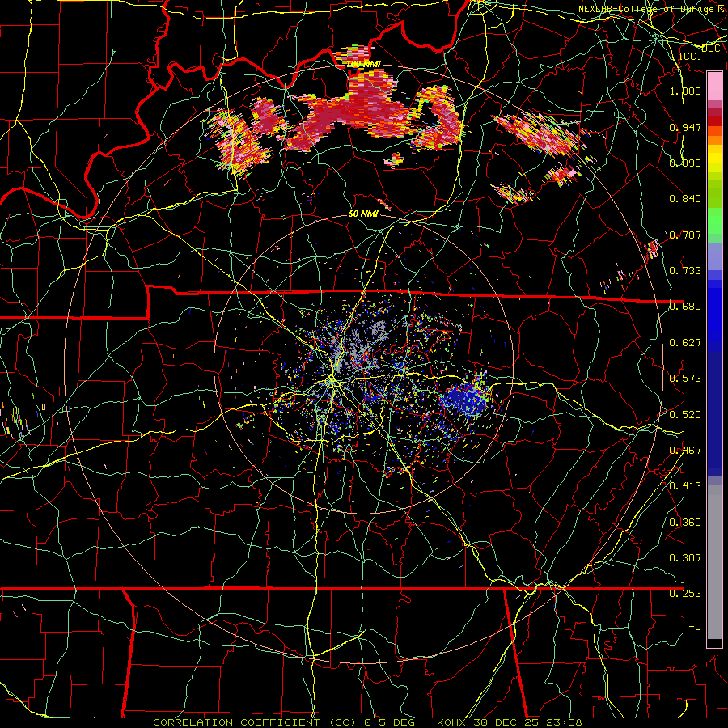
Task: Select the 0.787 legend value
Action: [x=685, y=235]
